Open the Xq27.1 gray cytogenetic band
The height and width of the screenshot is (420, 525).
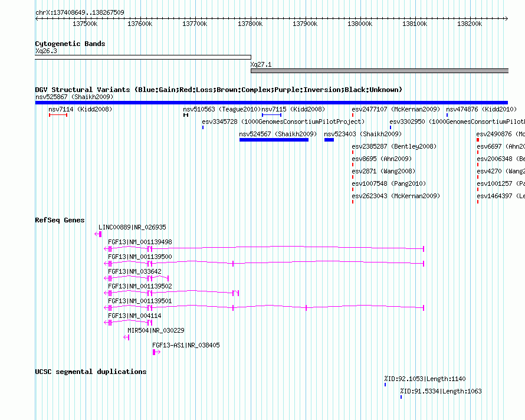tap(380, 71)
